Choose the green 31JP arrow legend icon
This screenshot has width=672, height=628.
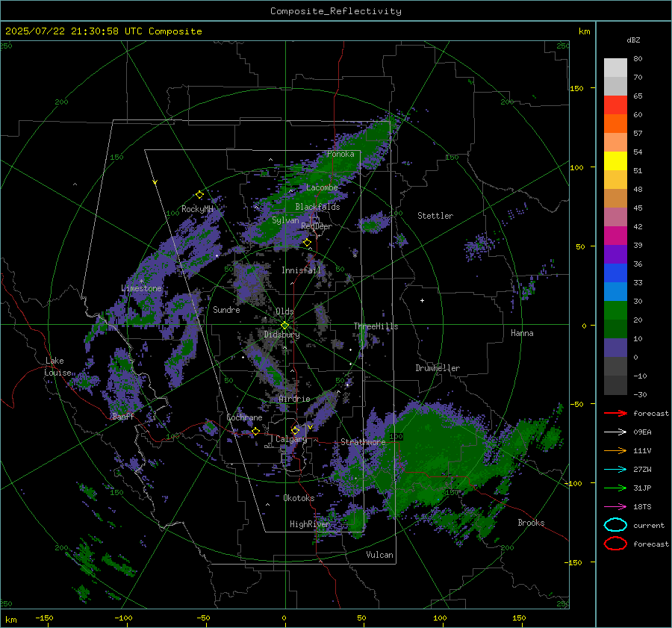point(615,488)
